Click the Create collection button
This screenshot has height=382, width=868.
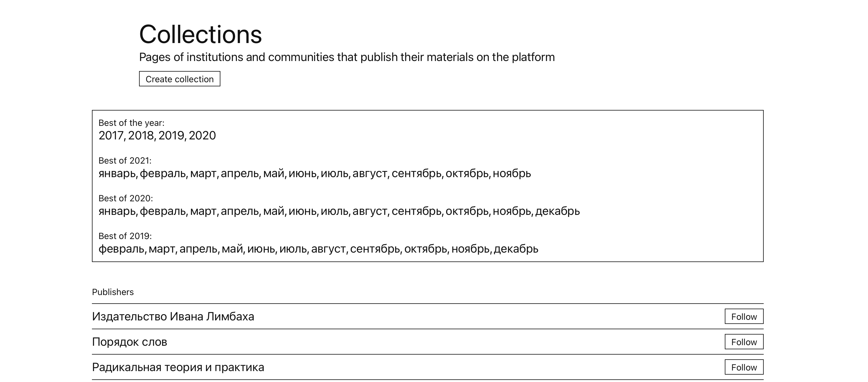[x=180, y=79]
